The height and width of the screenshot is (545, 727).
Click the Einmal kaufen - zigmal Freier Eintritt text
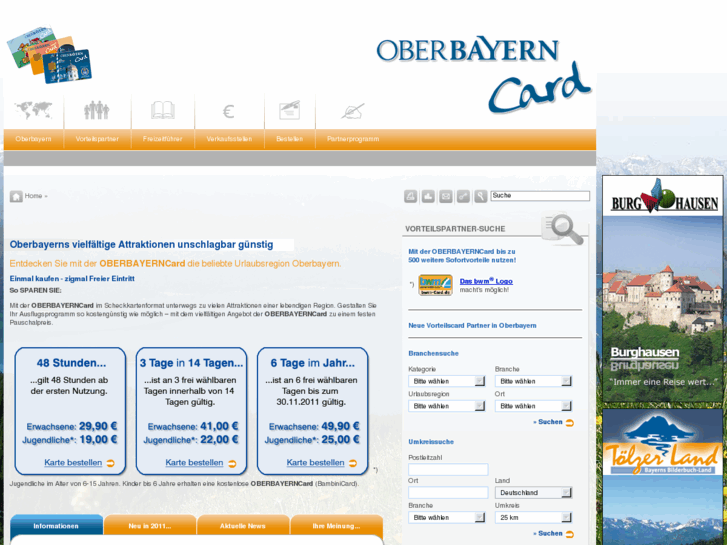click(72, 279)
